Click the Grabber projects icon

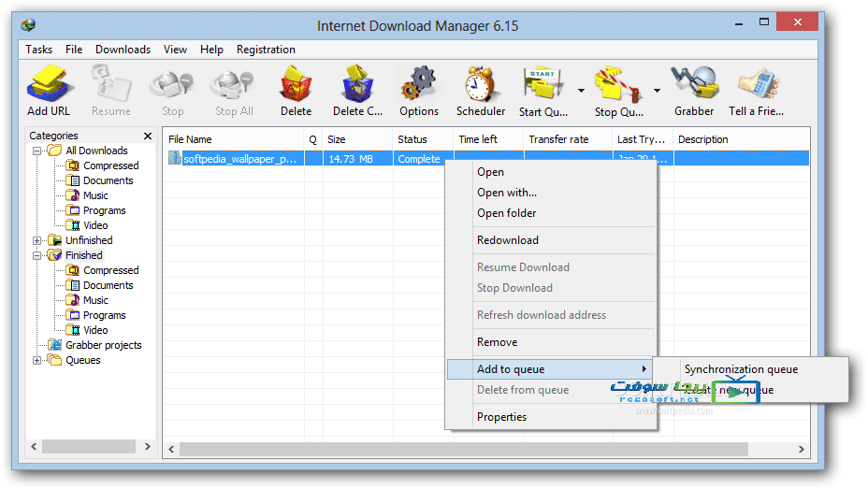pyautogui.click(x=54, y=345)
